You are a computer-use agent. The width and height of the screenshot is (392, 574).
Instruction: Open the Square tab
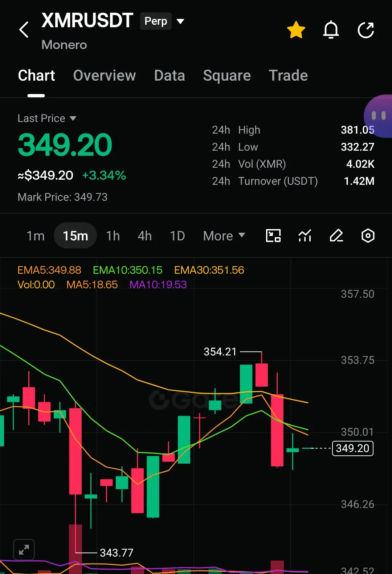point(227,76)
